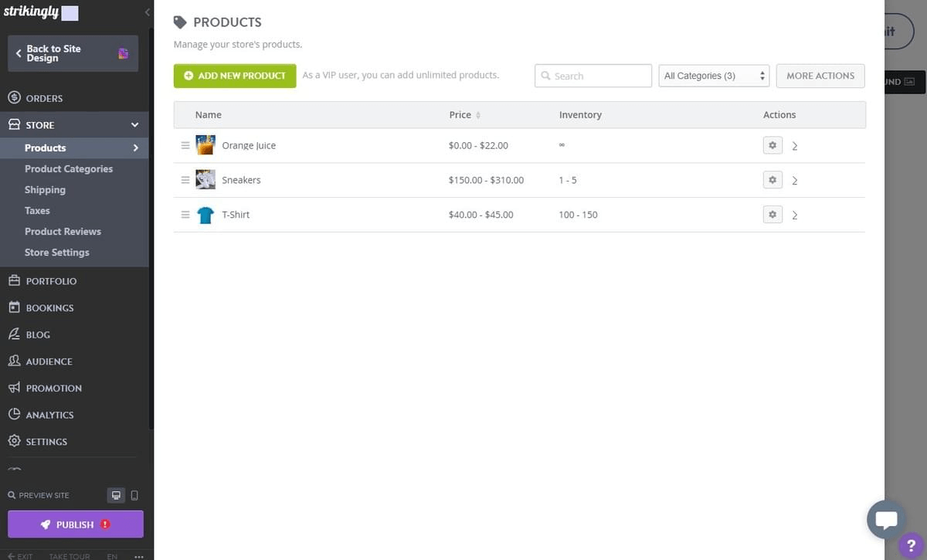This screenshot has height=560, width=927.
Task: Switch to desktop preview icon
Action: pyautogui.click(x=116, y=495)
